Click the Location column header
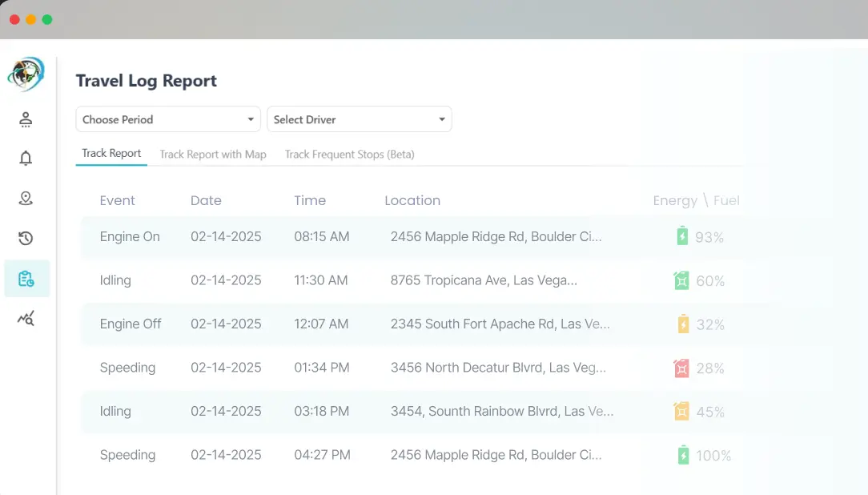This screenshot has height=495, width=868. point(412,200)
